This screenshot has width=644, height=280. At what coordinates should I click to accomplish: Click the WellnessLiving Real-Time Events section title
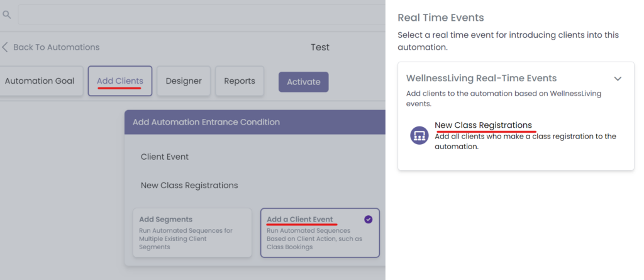coord(481,79)
